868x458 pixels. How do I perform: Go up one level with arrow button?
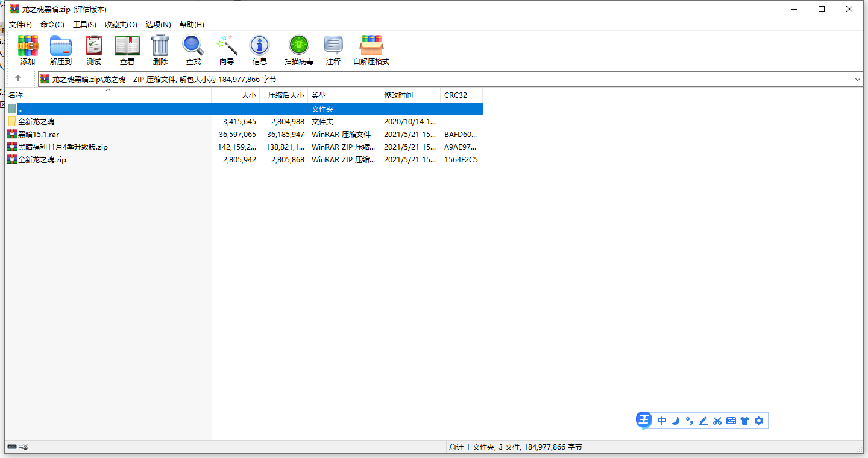click(x=18, y=78)
